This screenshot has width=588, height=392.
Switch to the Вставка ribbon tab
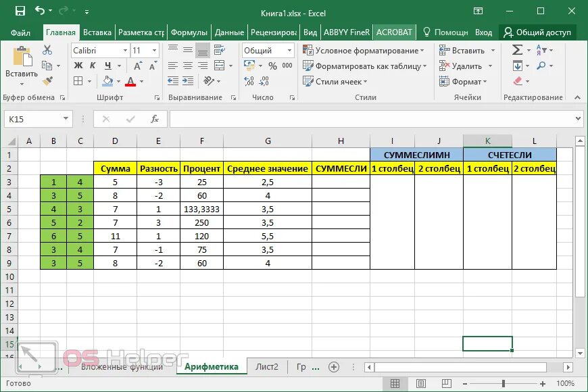coord(97,32)
